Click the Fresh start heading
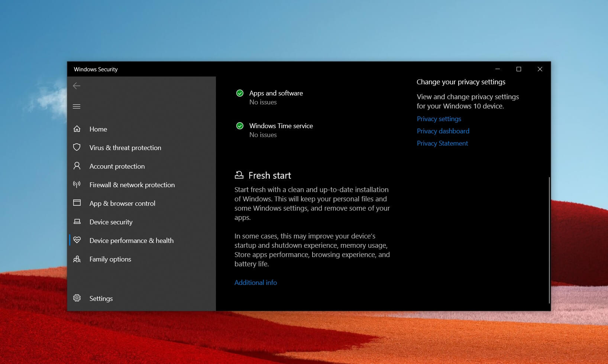 [270, 175]
